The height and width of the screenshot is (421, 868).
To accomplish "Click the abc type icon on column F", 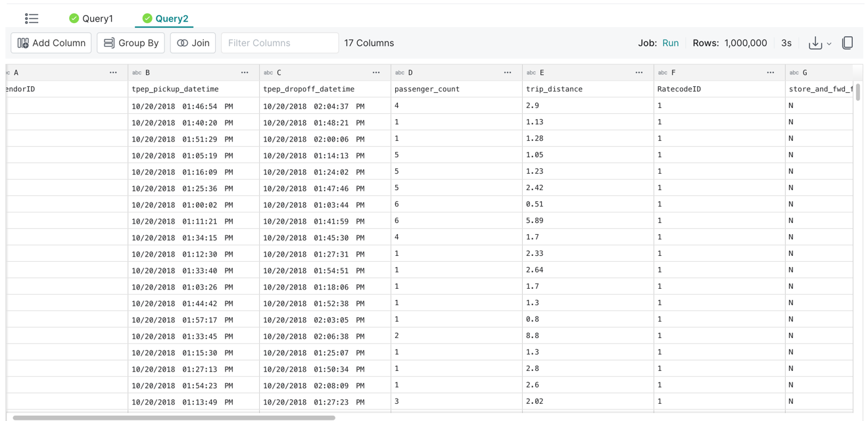I will click(663, 73).
